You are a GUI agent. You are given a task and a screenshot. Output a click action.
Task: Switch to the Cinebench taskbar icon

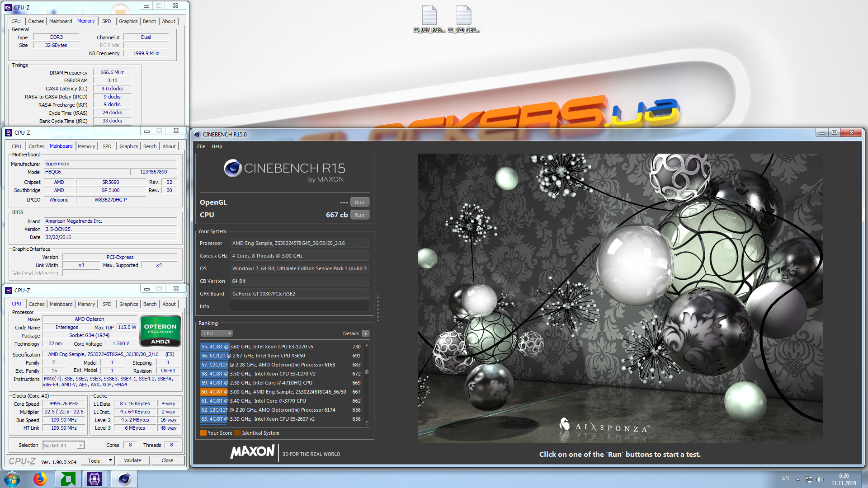coord(124,479)
